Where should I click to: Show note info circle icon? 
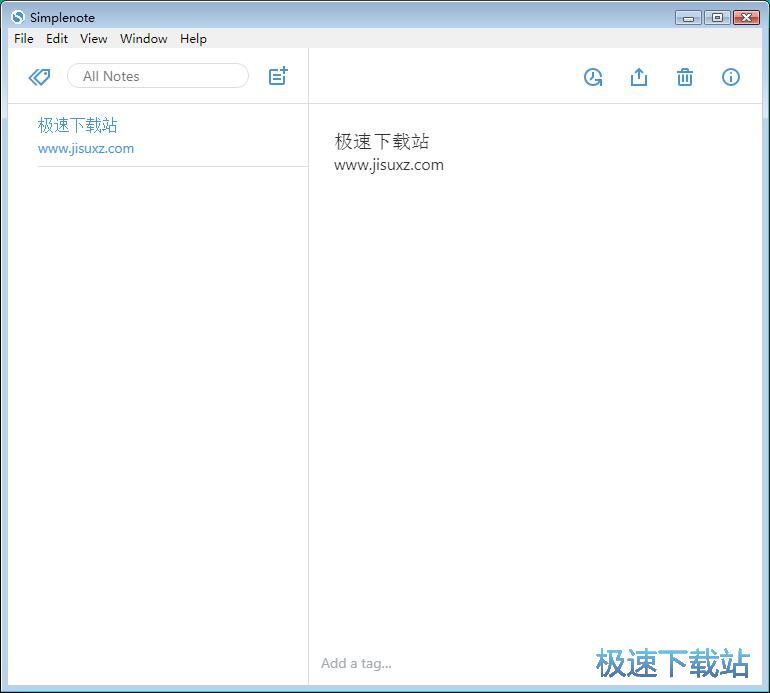pyautogui.click(x=731, y=77)
